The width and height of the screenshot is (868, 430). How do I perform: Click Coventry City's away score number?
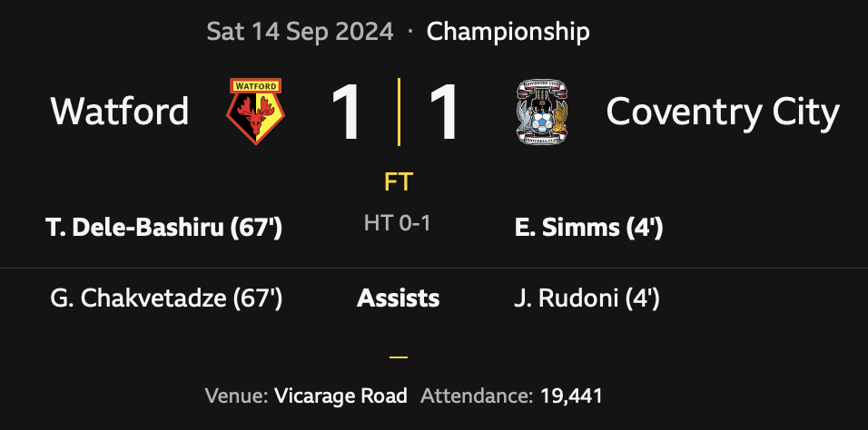tap(444, 112)
